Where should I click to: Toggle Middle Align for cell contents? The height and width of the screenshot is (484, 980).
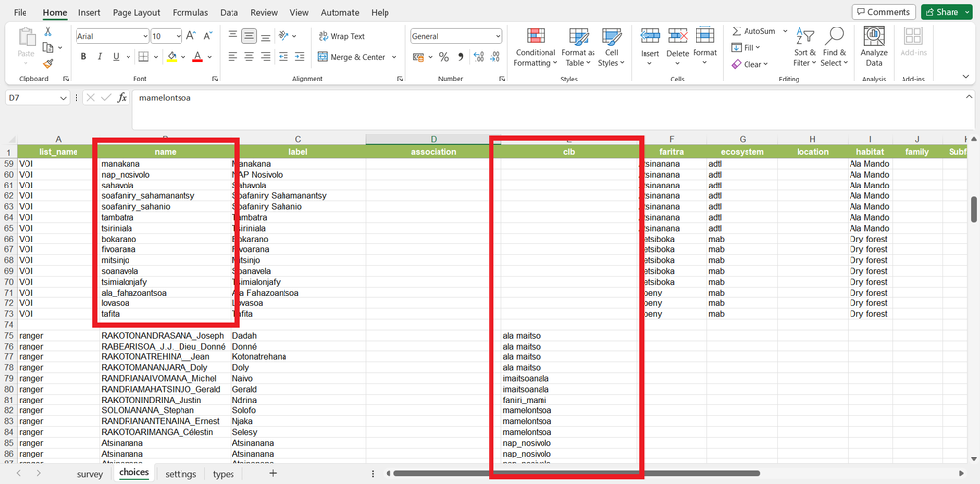click(249, 36)
